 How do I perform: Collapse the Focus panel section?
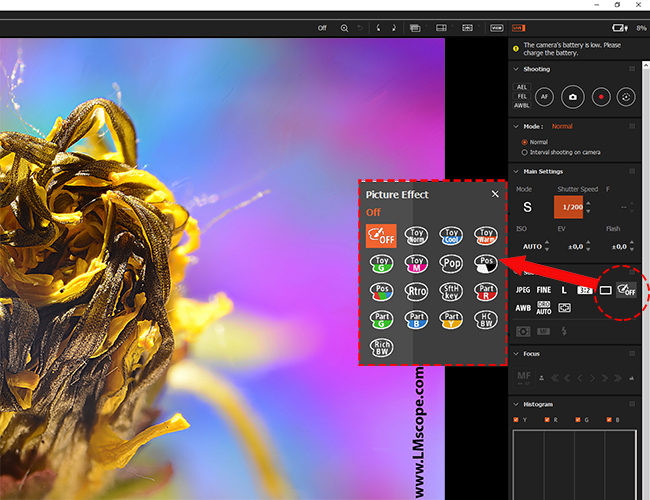tap(516, 353)
